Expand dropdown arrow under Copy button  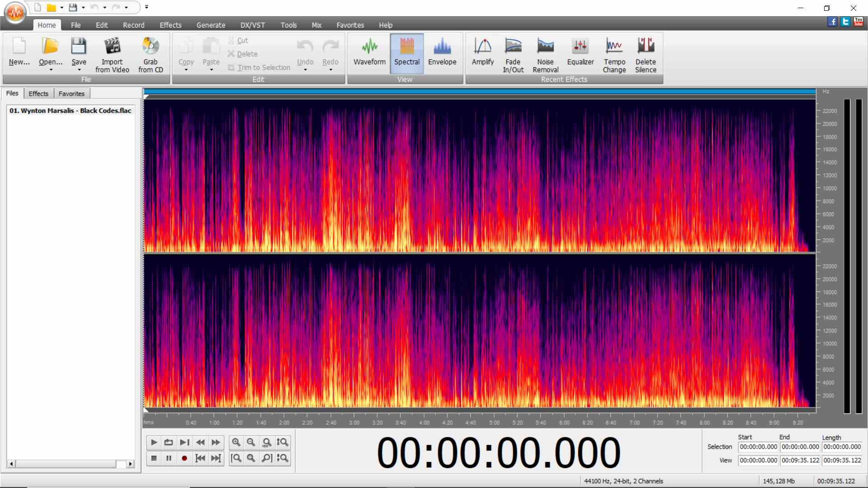(x=186, y=70)
